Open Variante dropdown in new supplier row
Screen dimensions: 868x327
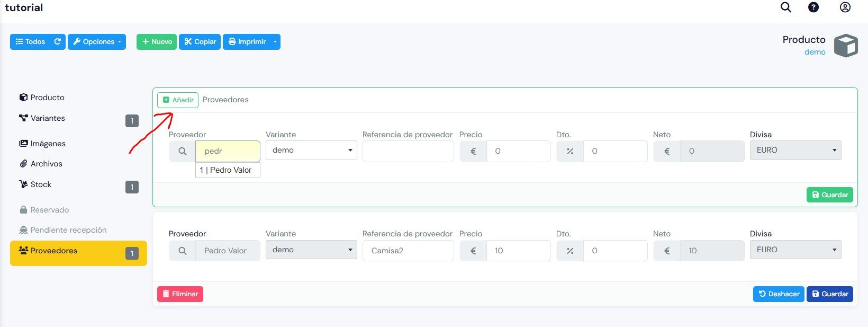(311, 151)
